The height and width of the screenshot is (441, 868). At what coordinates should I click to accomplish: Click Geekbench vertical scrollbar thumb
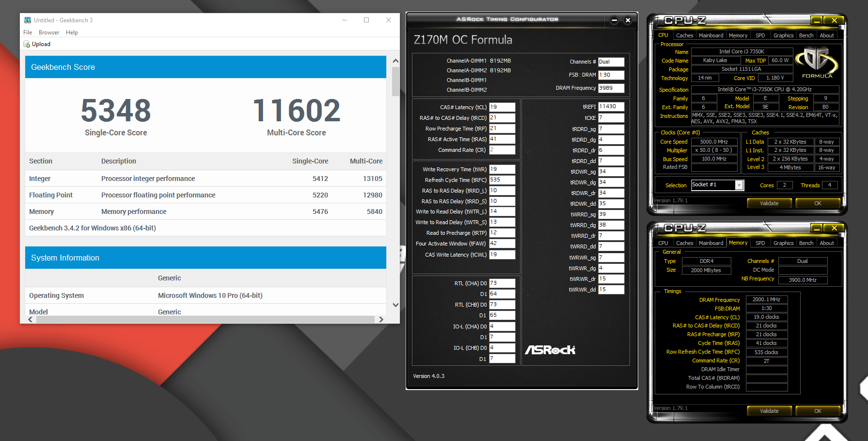(x=395, y=82)
